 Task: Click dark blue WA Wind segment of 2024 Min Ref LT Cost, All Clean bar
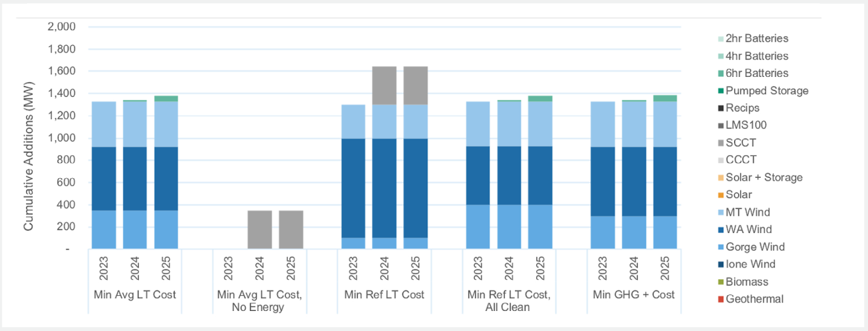509,176
